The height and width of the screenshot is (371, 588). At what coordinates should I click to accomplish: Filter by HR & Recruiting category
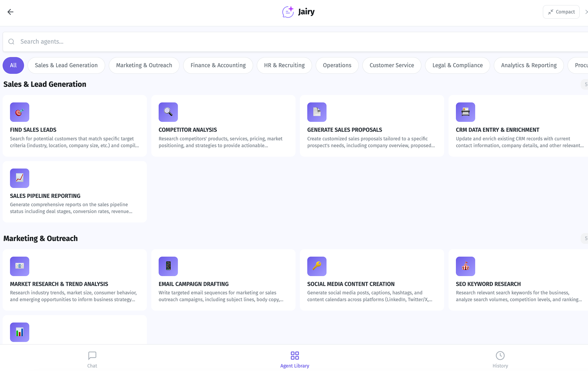[x=284, y=65]
